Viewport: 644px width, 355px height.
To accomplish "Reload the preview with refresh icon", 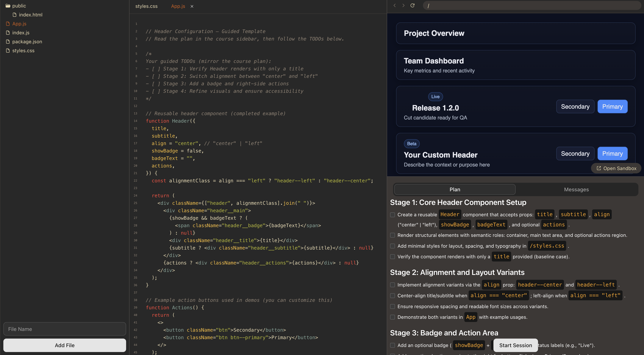I will click(412, 5).
